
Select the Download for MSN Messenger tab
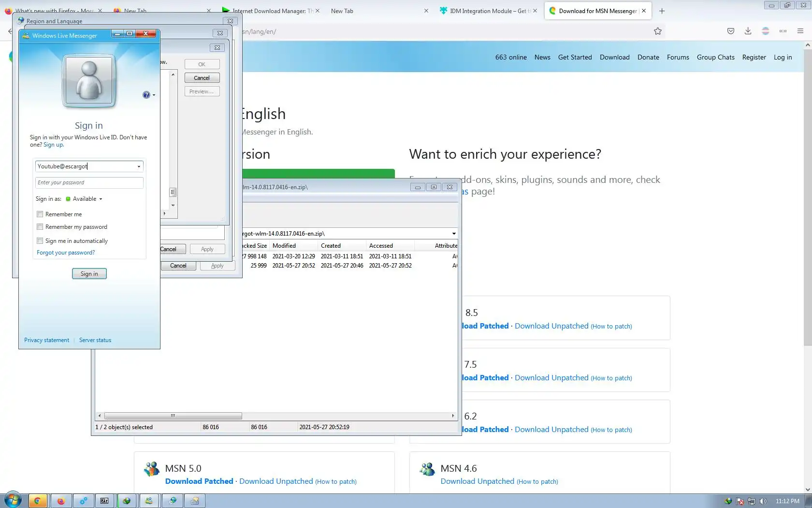[598, 11]
